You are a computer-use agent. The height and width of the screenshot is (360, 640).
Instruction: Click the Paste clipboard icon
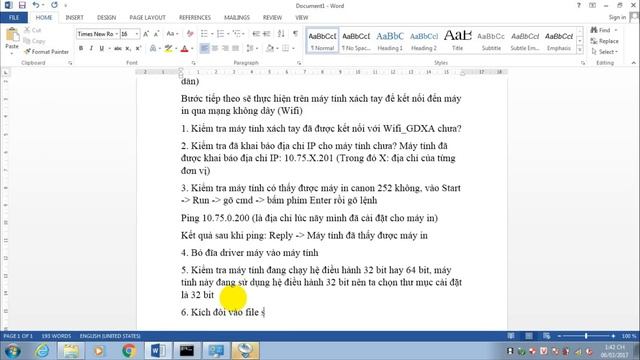click(x=12, y=36)
